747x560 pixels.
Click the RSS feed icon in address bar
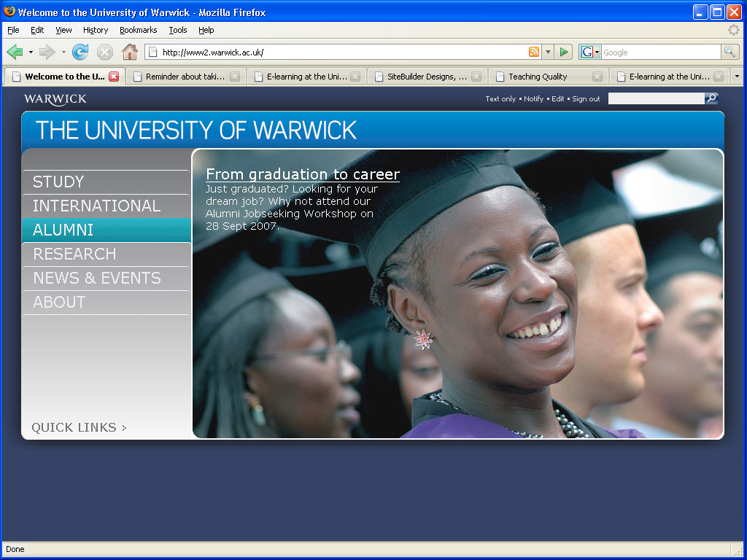click(x=534, y=52)
